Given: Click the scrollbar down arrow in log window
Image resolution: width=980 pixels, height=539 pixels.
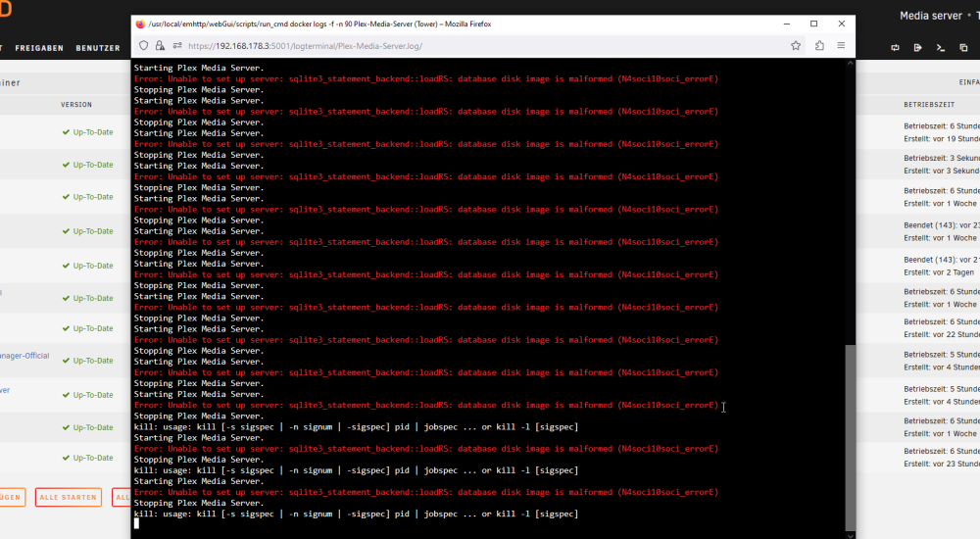Looking at the screenshot, I should point(850,535).
